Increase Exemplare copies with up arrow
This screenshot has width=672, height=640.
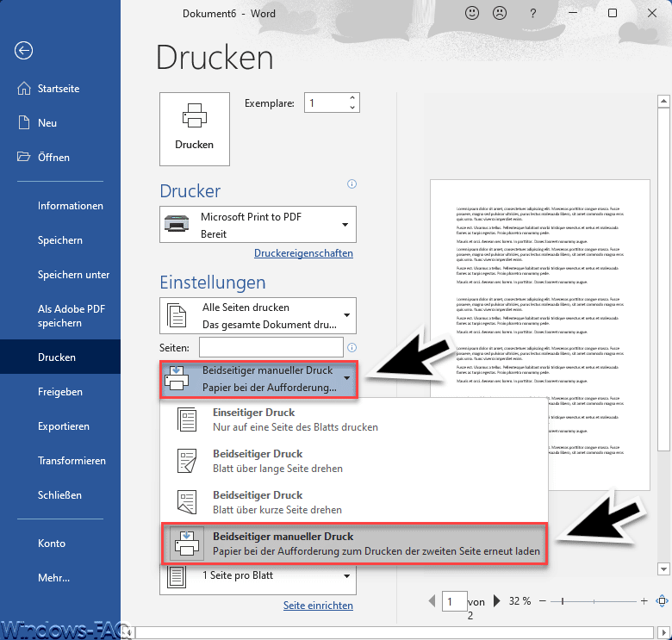click(x=352, y=98)
